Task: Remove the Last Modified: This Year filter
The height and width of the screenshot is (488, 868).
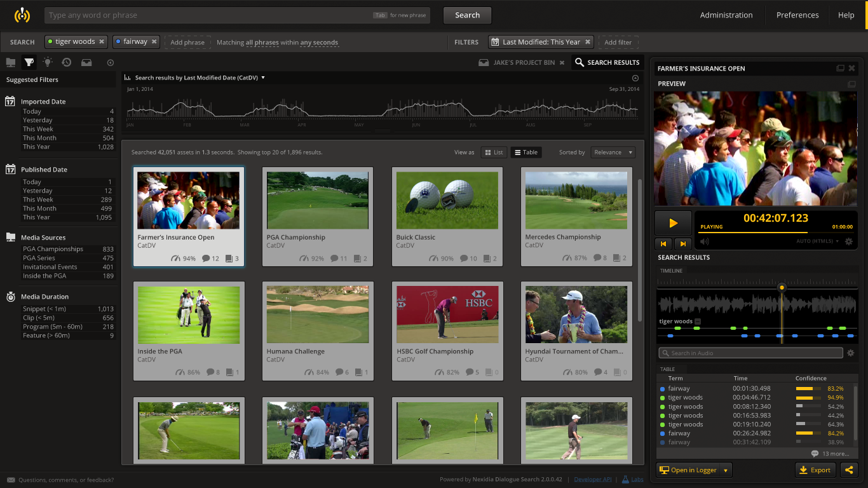Action: pyautogui.click(x=588, y=42)
